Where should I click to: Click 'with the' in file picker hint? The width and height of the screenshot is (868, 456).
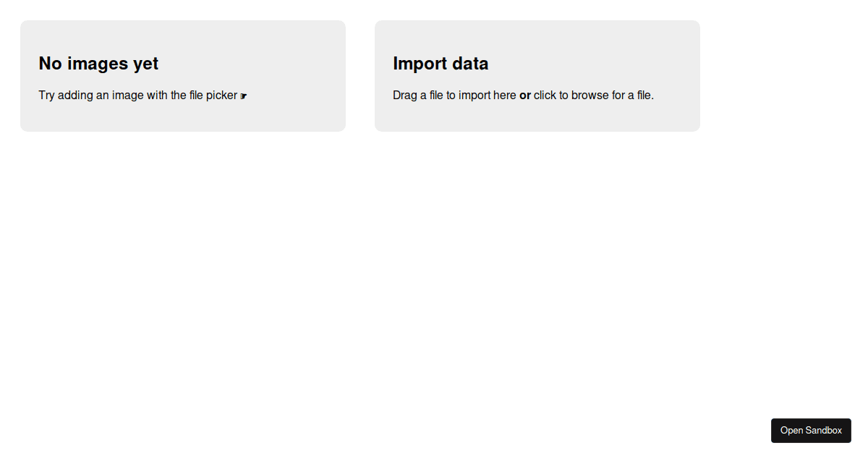[x=167, y=96]
